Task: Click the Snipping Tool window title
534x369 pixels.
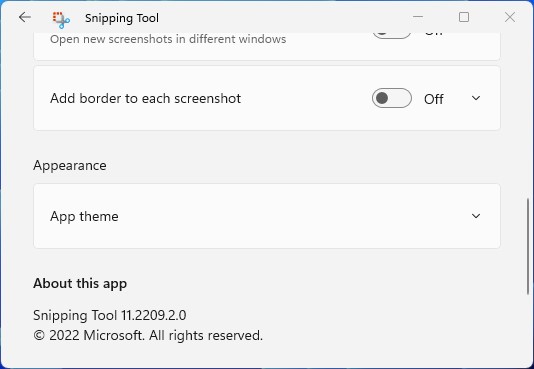Action: [x=122, y=18]
